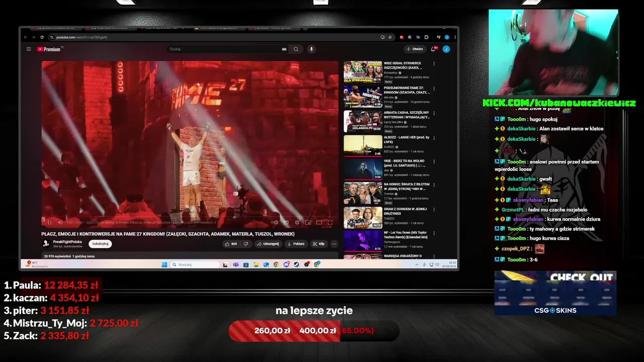Open the taskbar clock and date
The width and height of the screenshot is (644, 362).
449,264
